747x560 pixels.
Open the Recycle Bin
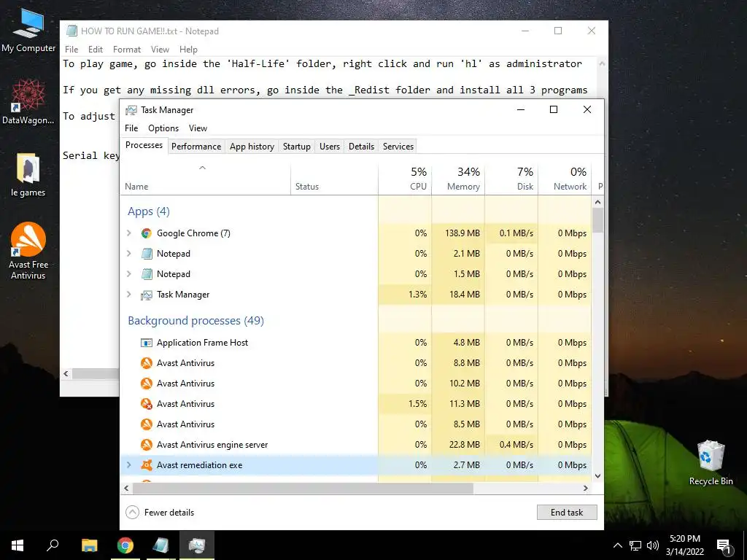coord(711,463)
